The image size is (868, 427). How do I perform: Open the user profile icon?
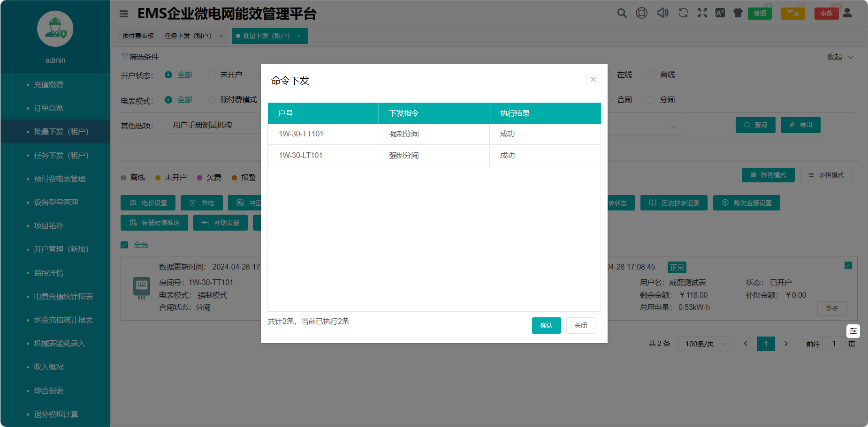tap(847, 13)
